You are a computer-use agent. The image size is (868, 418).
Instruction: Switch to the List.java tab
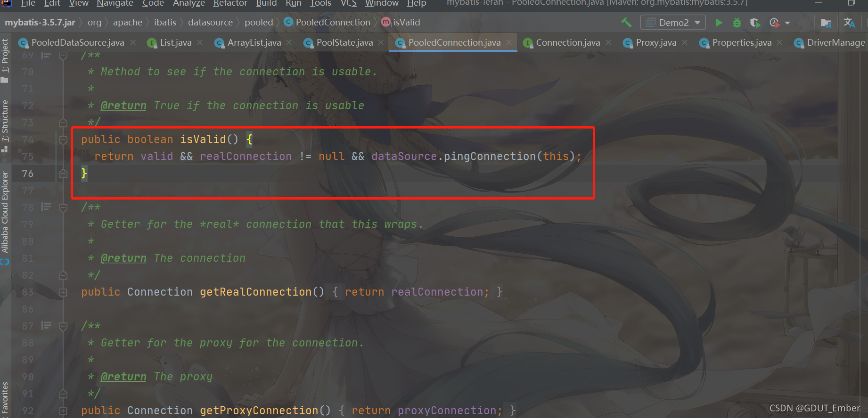(176, 42)
